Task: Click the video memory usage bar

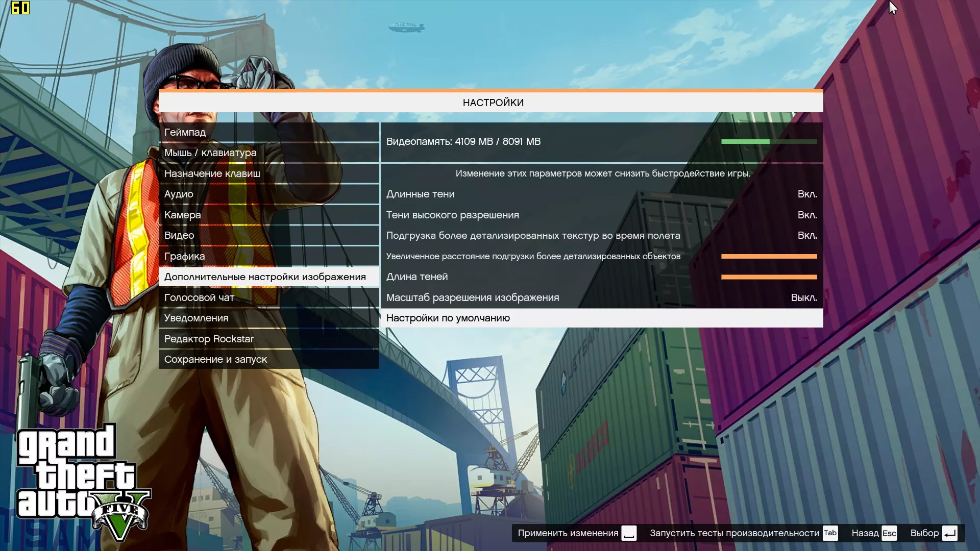Action: coord(769,142)
